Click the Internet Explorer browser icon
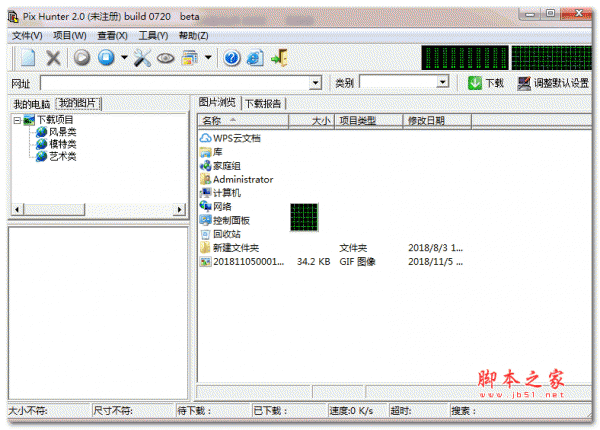The image size is (600, 430). (x=255, y=58)
